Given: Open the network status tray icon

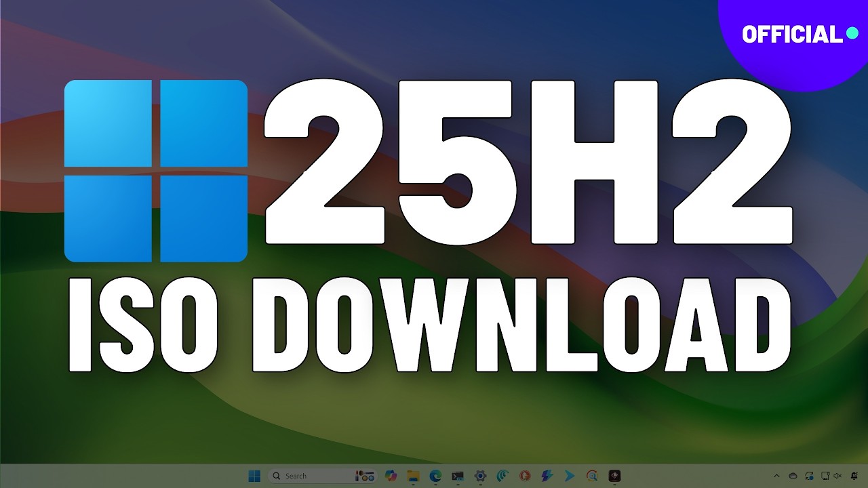Looking at the screenshot, I should pyautogui.click(x=825, y=476).
